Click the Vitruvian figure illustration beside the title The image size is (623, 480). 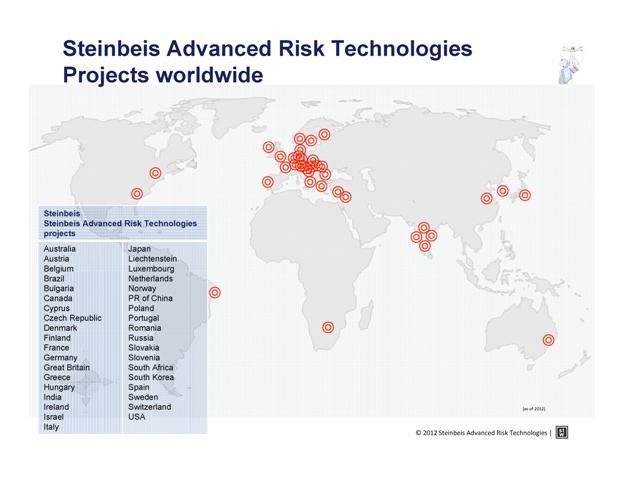(570, 64)
